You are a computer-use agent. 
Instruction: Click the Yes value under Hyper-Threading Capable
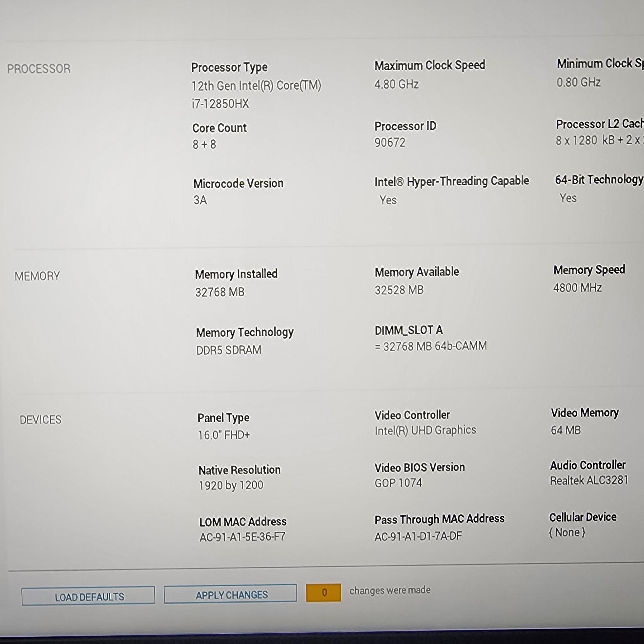[x=388, y=200]
